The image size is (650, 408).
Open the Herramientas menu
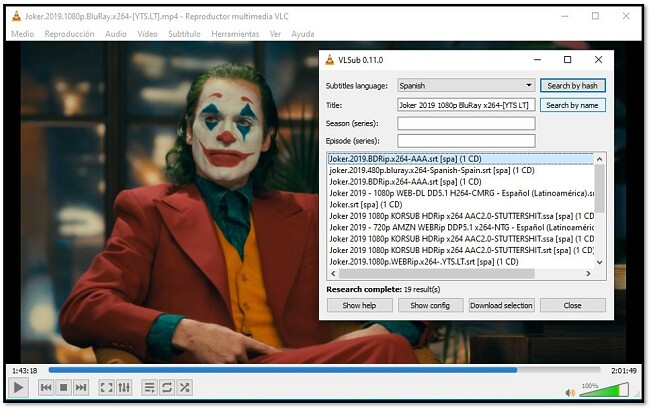coord(235,34)
